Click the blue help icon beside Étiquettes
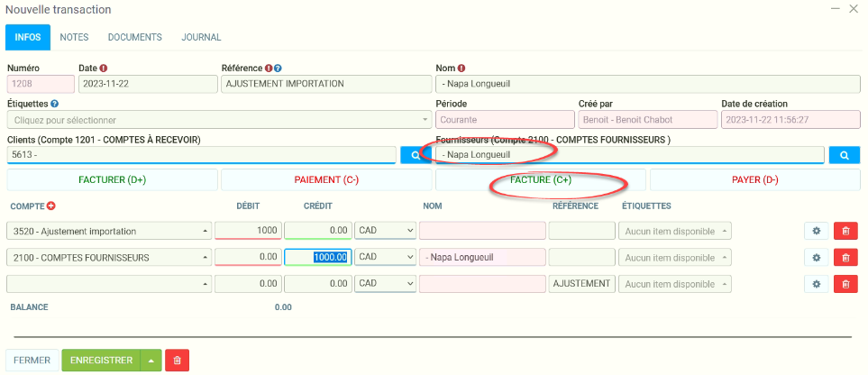This screenshot has width=868, height=375. [x=55, y=104]
